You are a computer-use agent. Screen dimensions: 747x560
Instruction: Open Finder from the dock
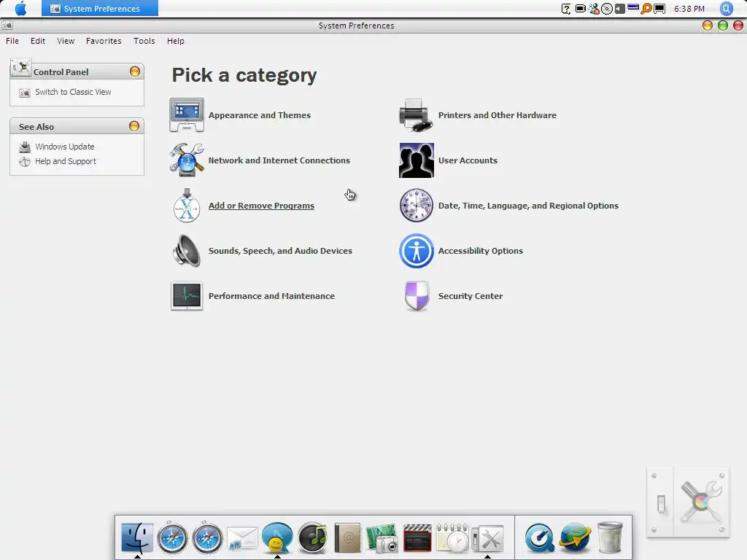[137, 538]
